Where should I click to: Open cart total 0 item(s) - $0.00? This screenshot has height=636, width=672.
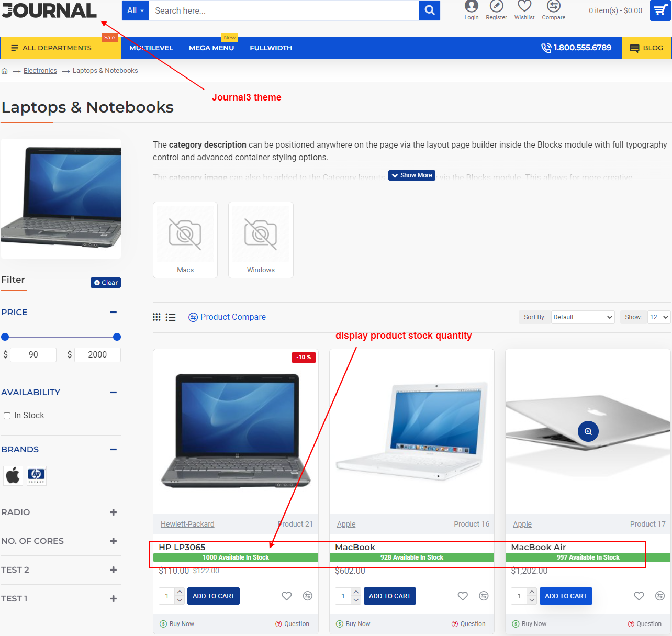point(615,10)
